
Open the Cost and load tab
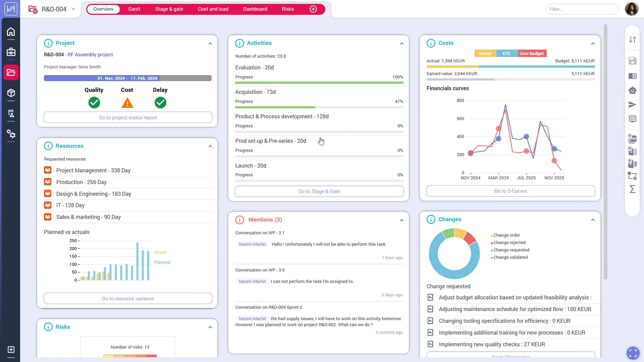[213, 9]
